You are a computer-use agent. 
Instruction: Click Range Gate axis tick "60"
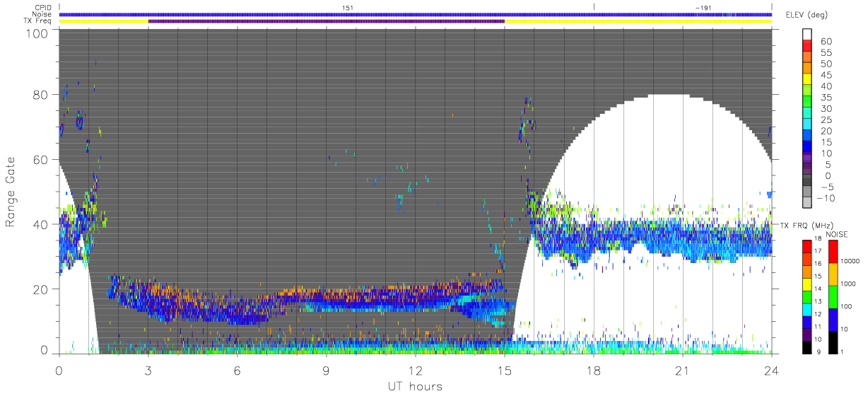tap(42, 160)
